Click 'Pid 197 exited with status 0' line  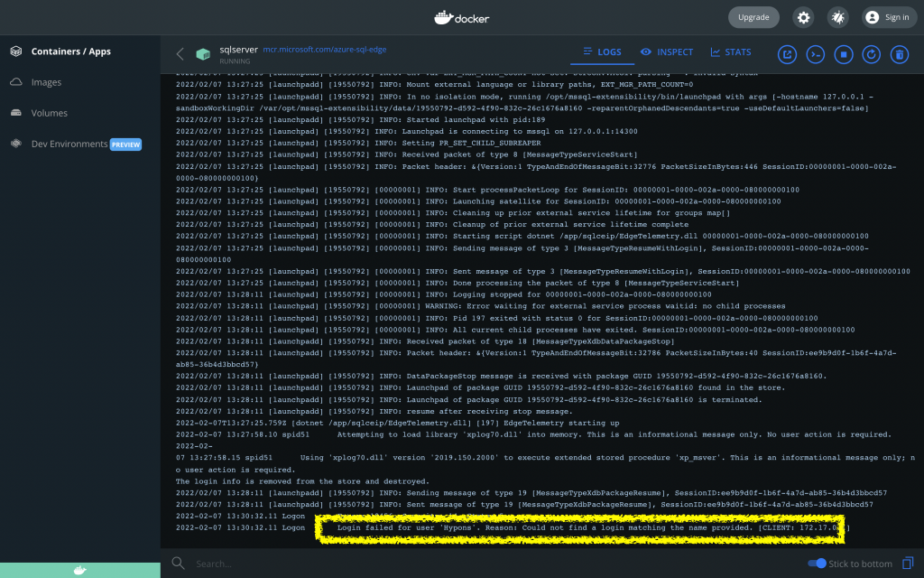point(497,318)
